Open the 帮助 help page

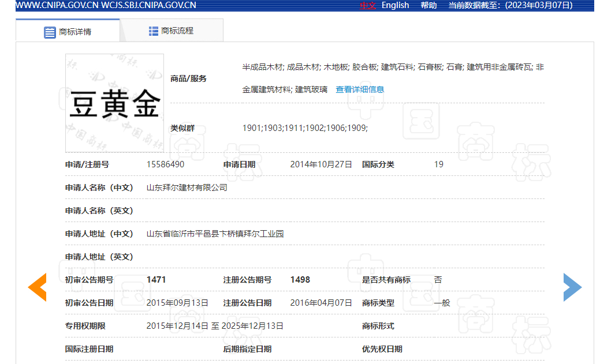(428, 5)
